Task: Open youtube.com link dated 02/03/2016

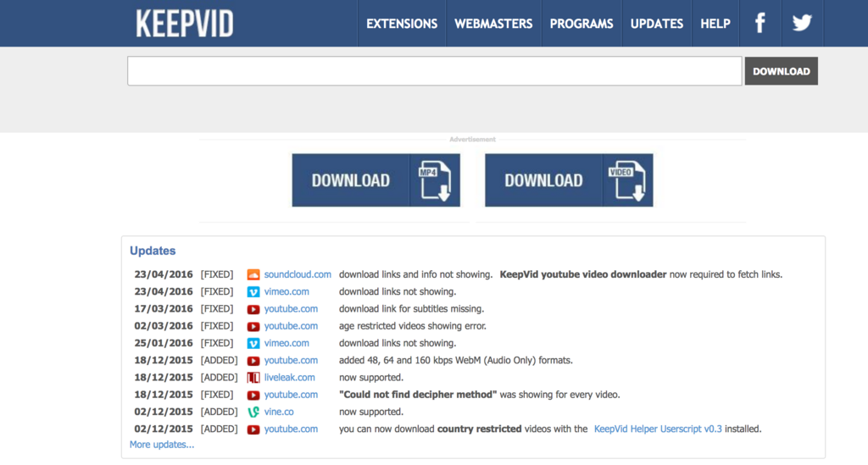Action: pyautogui.click(x=291, y=325)
